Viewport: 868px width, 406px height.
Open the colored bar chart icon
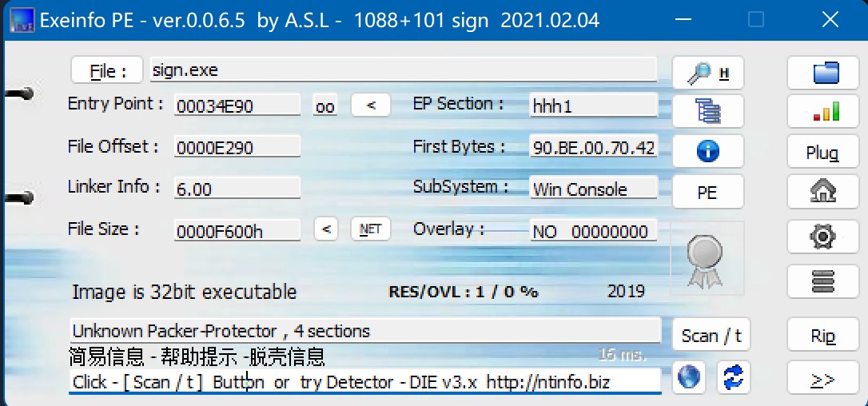pos(823,111)
